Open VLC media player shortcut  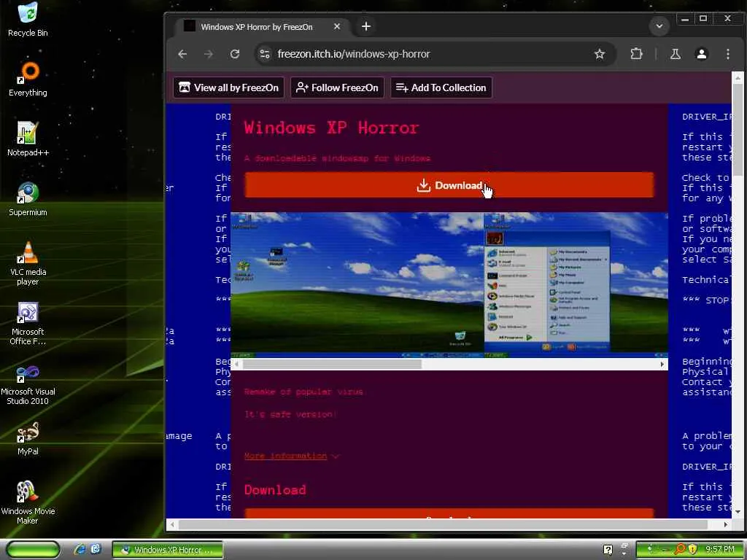pyautogui.click(x=28, y=263)
